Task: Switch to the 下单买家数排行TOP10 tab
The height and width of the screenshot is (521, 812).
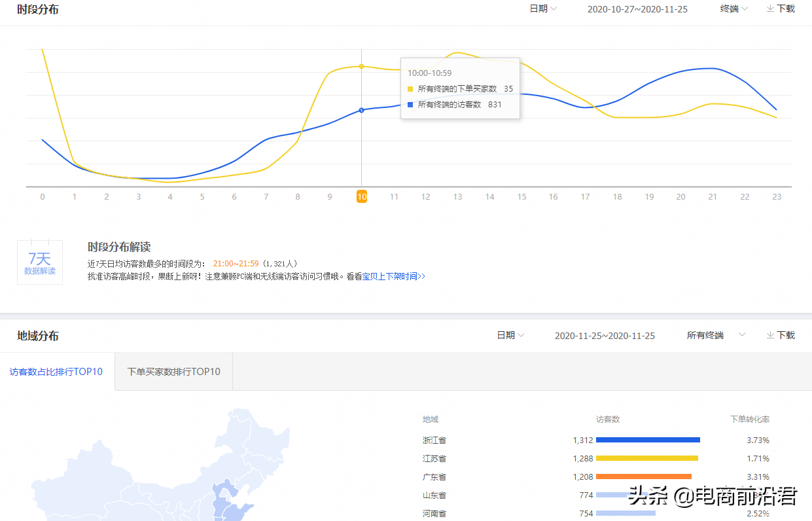Action: tap(173, 371)
